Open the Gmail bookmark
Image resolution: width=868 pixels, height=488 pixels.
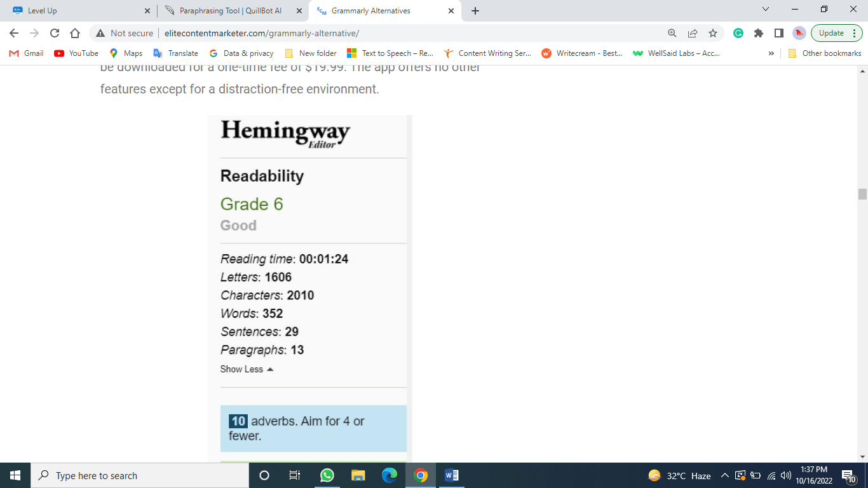tap(27, 53)
